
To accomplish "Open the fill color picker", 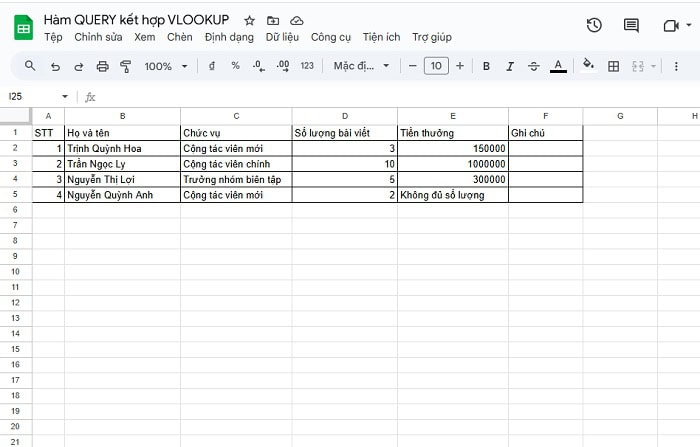I will coord(587,66).
